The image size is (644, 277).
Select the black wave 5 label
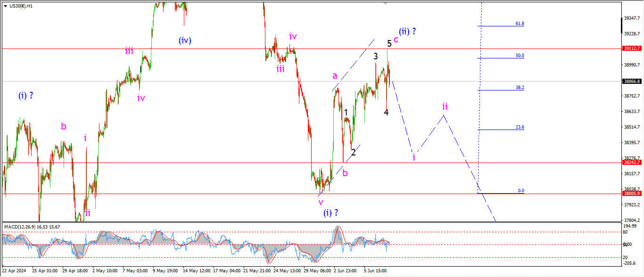pos(389,43)
